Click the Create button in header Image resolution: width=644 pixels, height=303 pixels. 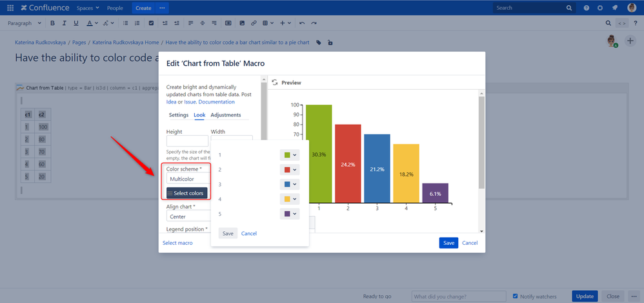pos(143,8)
